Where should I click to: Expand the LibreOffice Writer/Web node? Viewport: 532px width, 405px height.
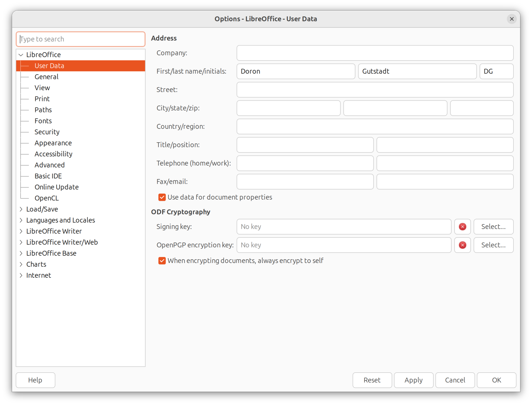tap(21, 242)
